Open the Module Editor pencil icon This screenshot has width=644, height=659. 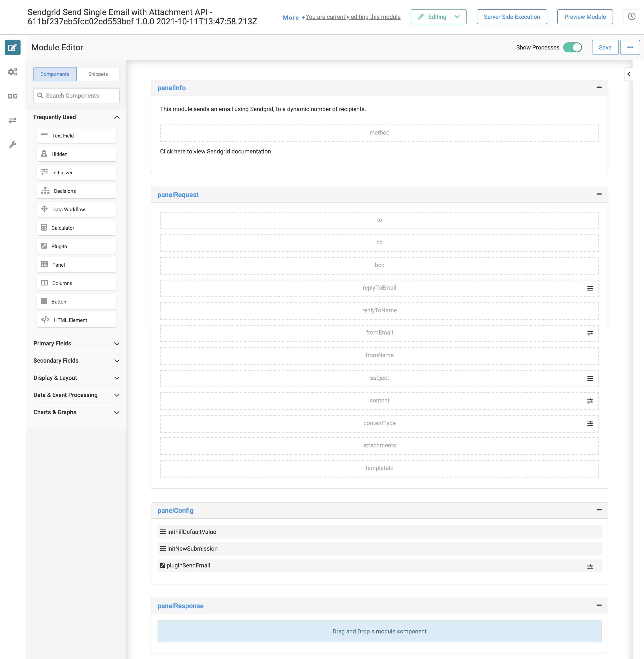coord(13,47)
